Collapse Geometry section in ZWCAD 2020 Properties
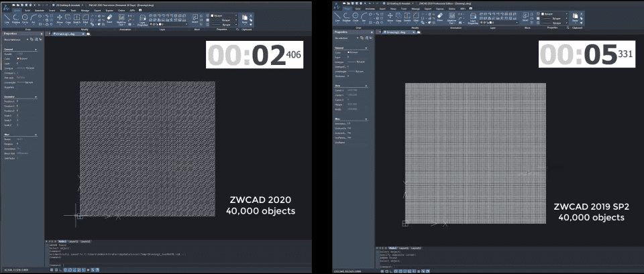The image size is (644, 274). 36,96
